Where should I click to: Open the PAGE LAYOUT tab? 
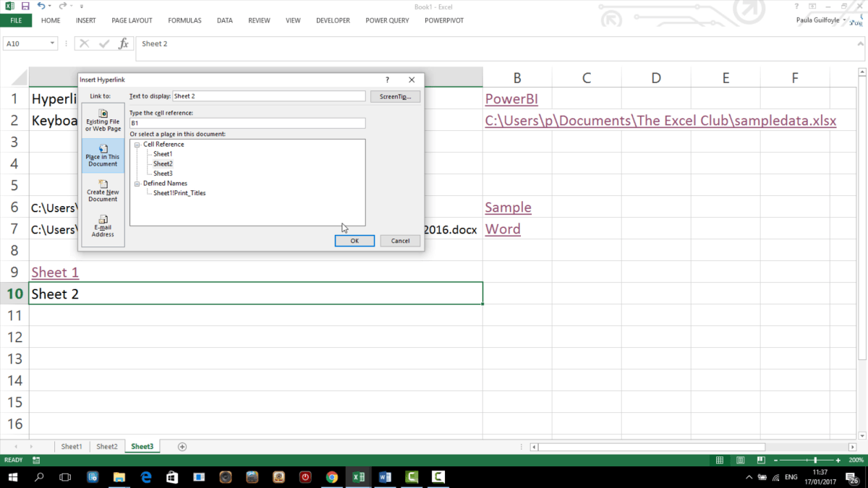click(x=132, y=20)
